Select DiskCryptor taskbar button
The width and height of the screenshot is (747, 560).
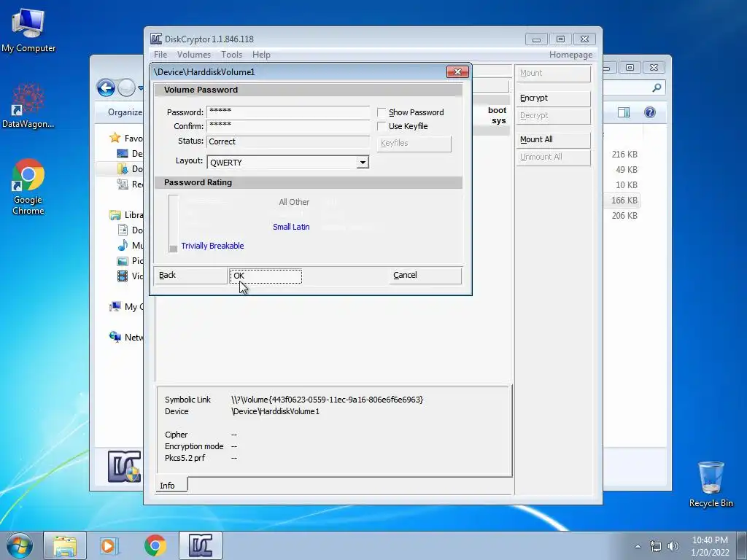click(200, 545)
